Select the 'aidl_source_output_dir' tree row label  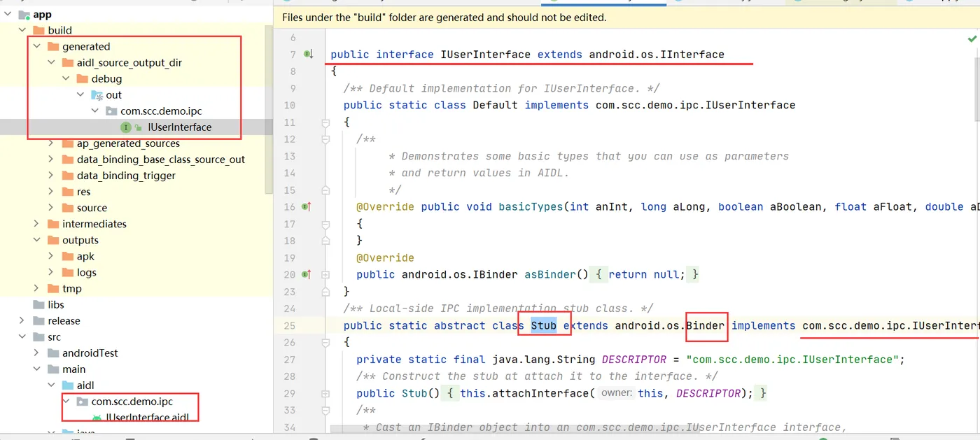pyautogui.click(x=129, y=62)
